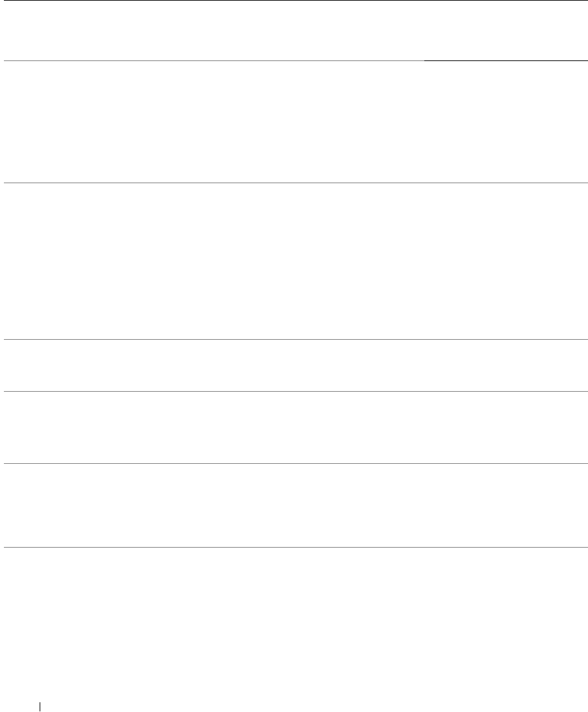Click the divider below the first empty row
Viewport: 588px width, 712px height.
tap(294, 183)
